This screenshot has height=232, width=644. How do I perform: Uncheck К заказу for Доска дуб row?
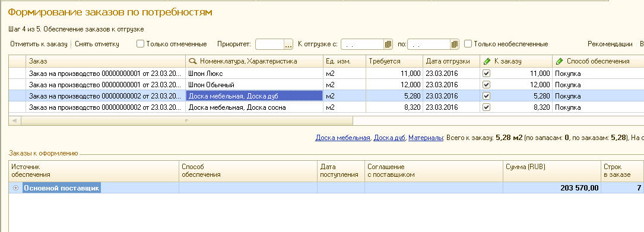coord(487,96)
